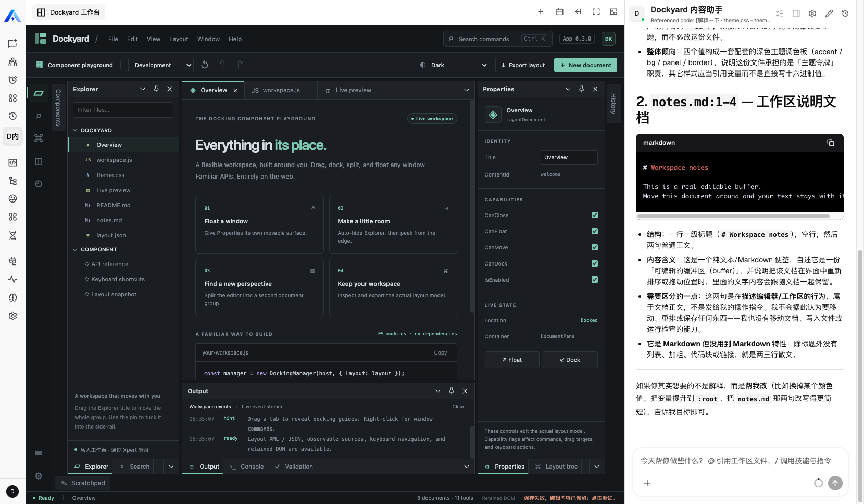Open history clock icon in activity rail
This screenshot has width=864, height=504.
click(x=39, y=184)
